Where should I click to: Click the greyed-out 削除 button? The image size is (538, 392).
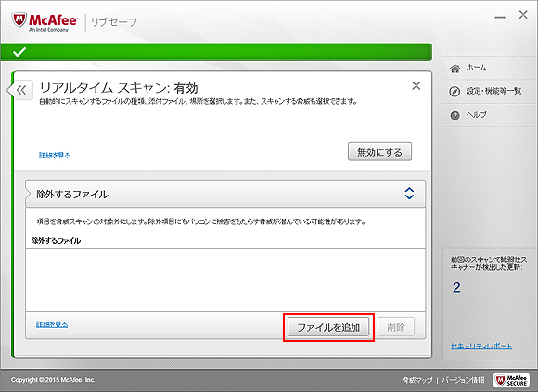coord(396,327)
